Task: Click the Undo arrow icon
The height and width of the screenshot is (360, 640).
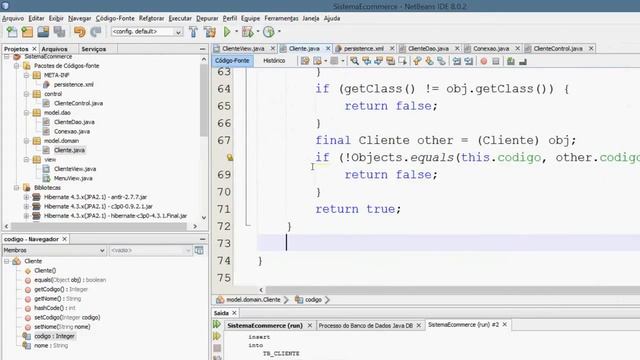Action: click(x=80, y=32)
